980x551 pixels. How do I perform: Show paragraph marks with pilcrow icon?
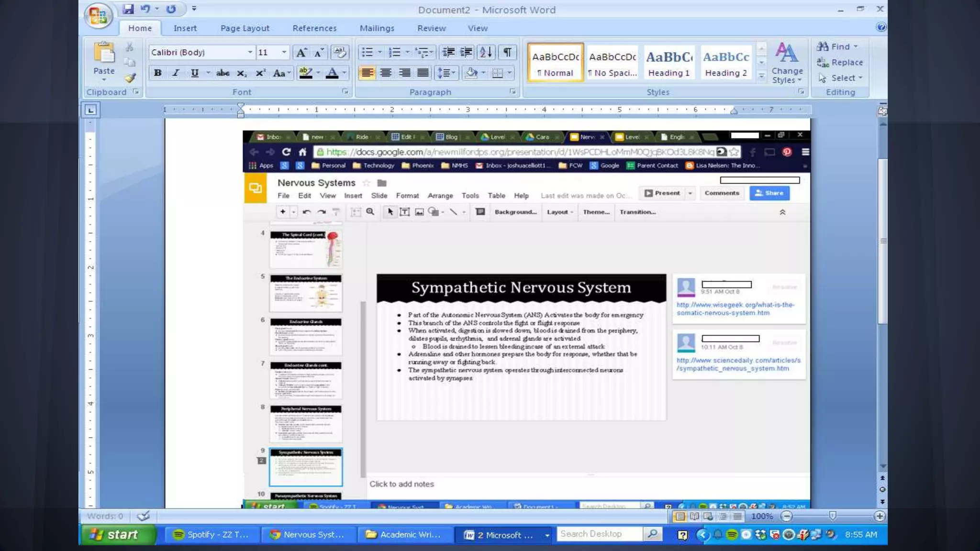pos(507,52)
